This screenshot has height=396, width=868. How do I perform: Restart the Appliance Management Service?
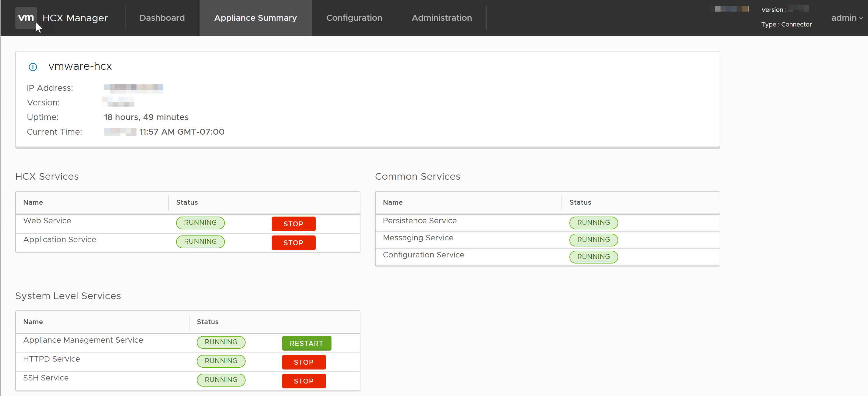point(306,343)
